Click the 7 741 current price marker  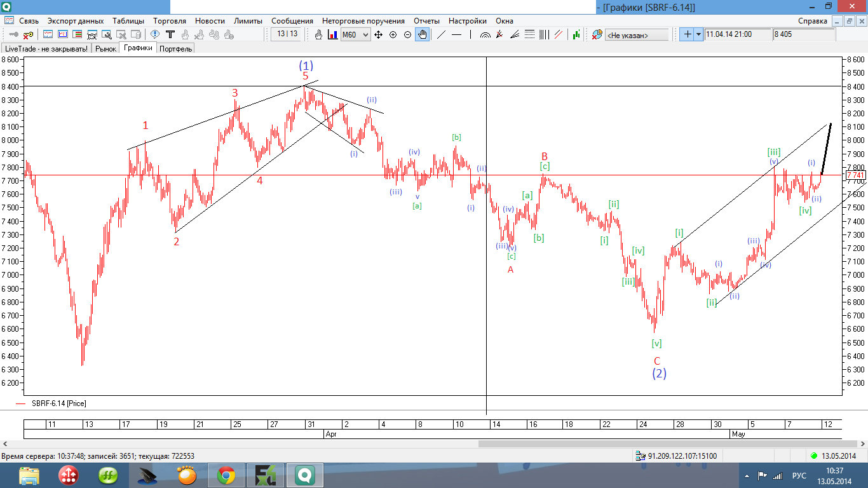(x=855, y=175)
